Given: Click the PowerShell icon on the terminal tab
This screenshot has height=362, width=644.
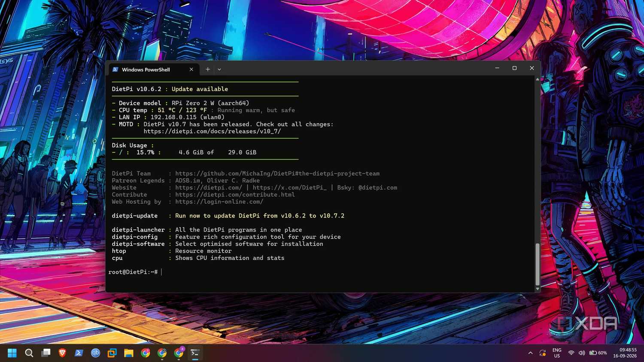Looking at the screenshot, I should 115,69.
